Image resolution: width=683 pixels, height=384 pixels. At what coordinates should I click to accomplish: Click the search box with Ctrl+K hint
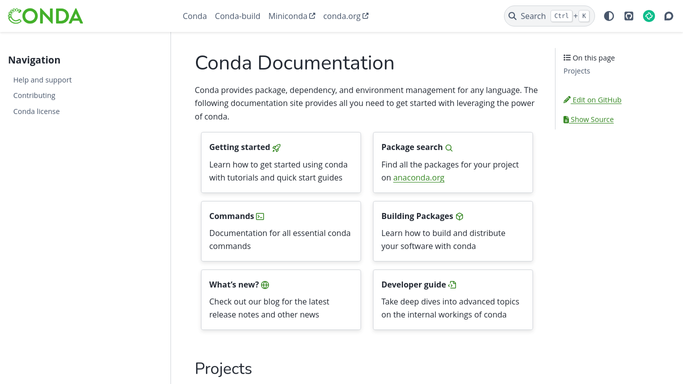549,16
